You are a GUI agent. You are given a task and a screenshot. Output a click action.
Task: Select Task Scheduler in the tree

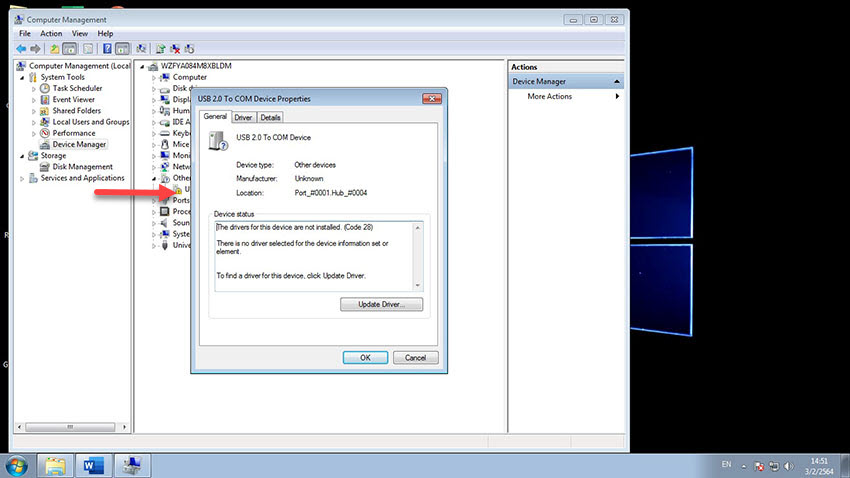click(77, 88)
